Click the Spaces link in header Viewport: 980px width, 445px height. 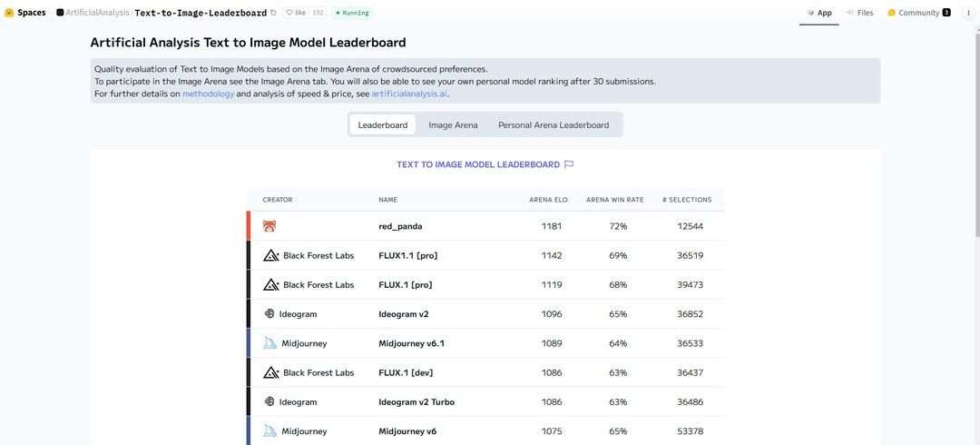click(x=31, y=13)
